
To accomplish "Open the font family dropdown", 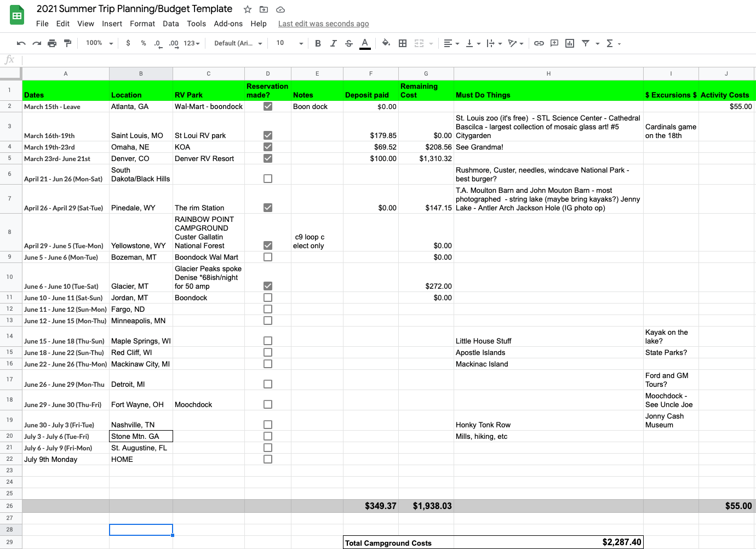I will (238, 43).
